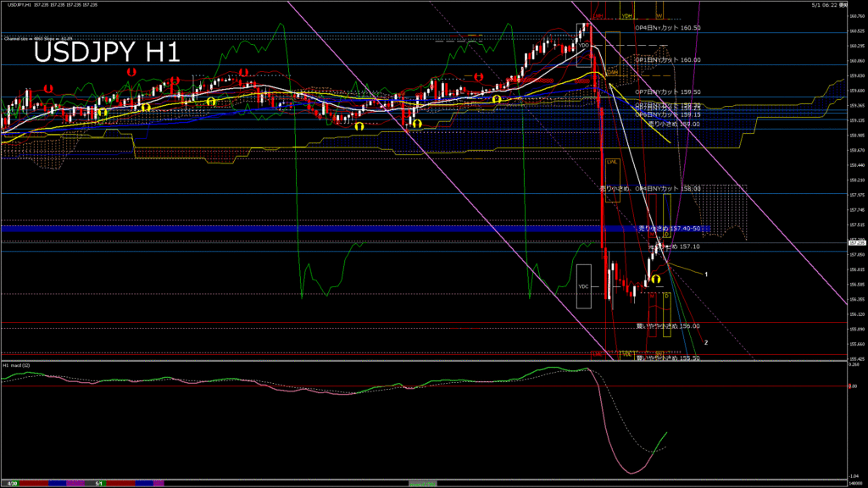This screenshot has width=868, height=488.
Task: Click the OP4日NYカット 160.50 label
Action: point(668,28)
